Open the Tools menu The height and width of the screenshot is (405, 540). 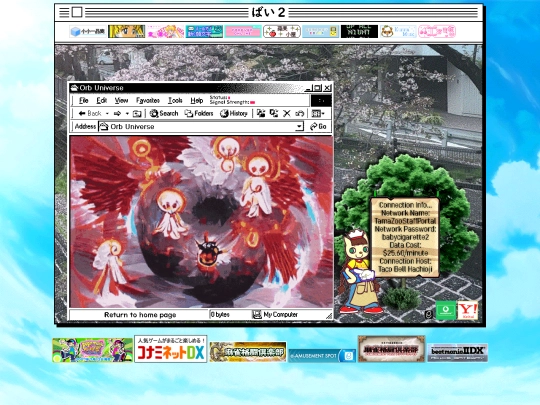click(x=175, y=100)
